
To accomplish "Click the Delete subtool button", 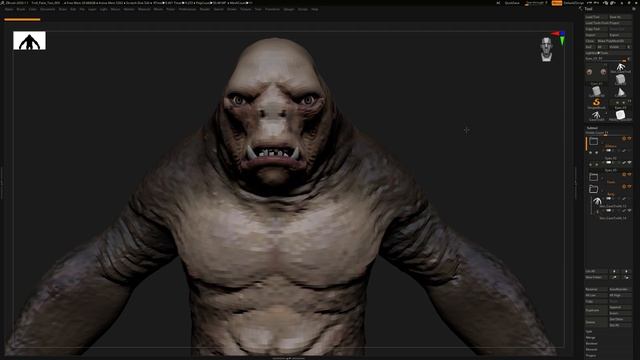I will pos(596,322).
